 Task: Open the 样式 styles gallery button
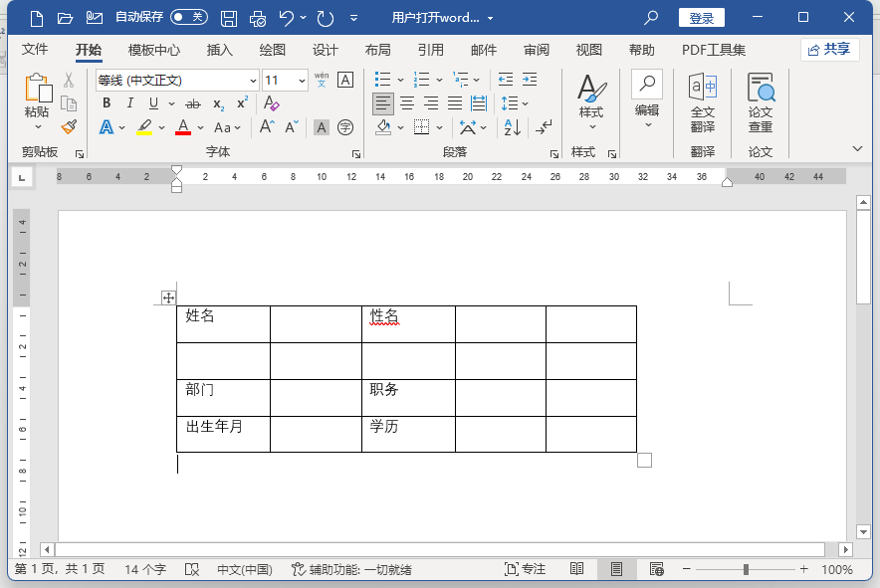point(591,102)
